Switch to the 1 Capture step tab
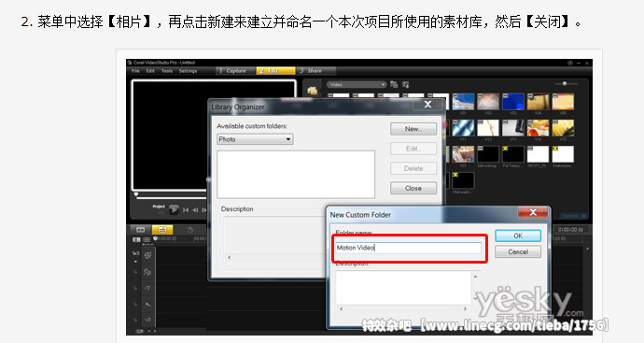Image resolution: width=644 pixels, height=343 pixels. (x=235, y=71)
